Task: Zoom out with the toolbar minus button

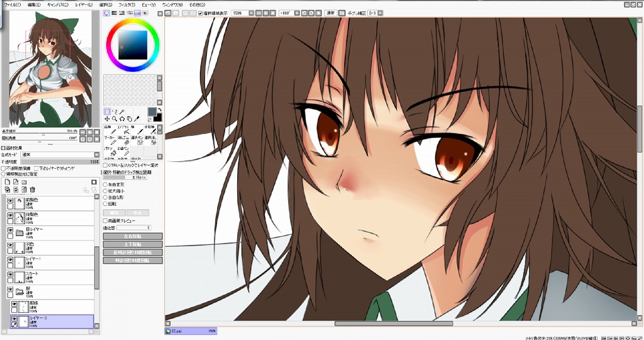Action: (x=258, y=13)
